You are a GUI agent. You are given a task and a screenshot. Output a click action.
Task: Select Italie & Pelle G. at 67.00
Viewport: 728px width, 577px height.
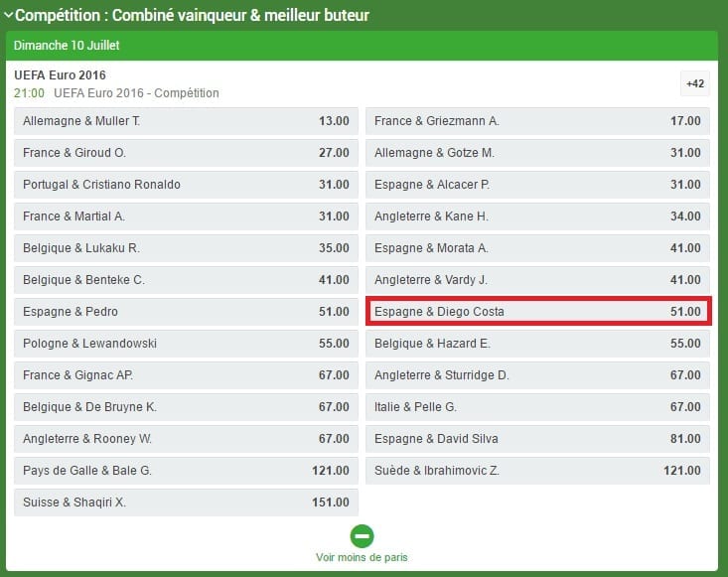[x=537, y=407]
